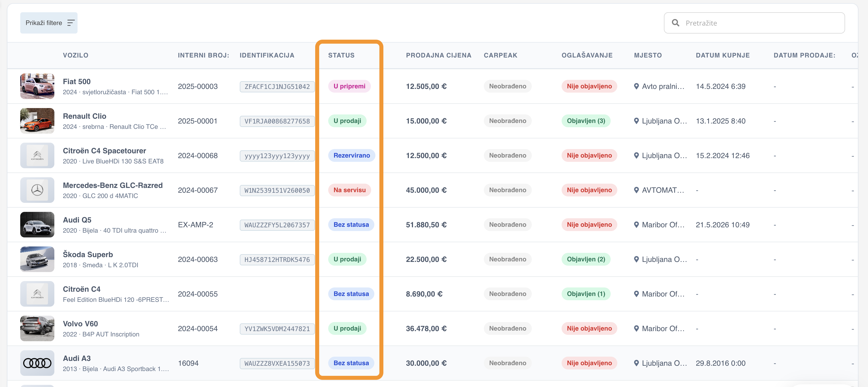Sort by the MJESTO column header

tap(648, 55)
